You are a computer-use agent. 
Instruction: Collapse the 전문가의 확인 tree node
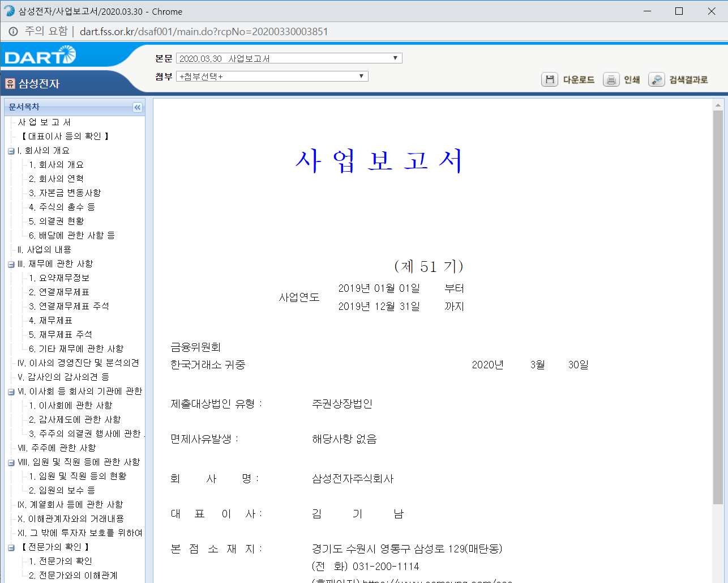11,547
